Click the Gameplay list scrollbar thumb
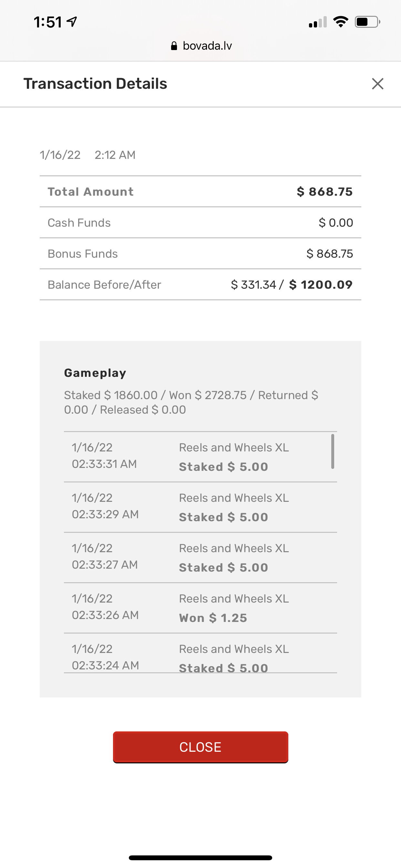The width and height of the screenshot is (401, 868). (332, 451)
